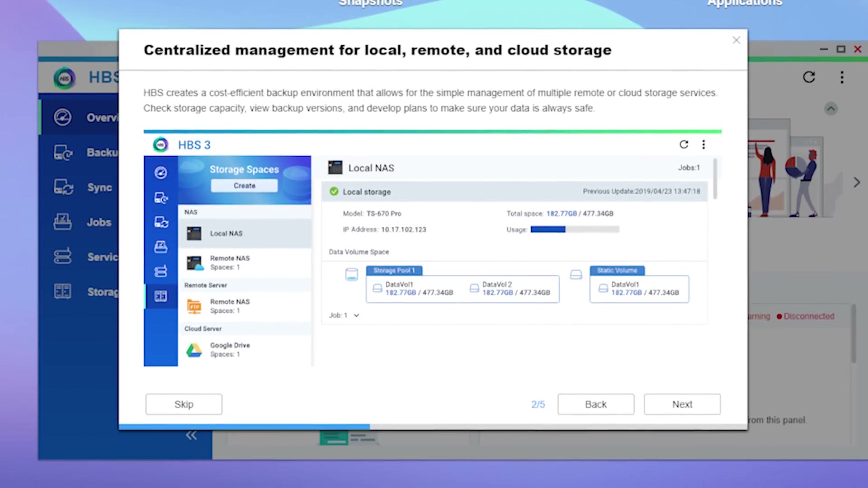Click the FTP server icon
This screenshot has height=488, width=868.
[x=194, y=306]
